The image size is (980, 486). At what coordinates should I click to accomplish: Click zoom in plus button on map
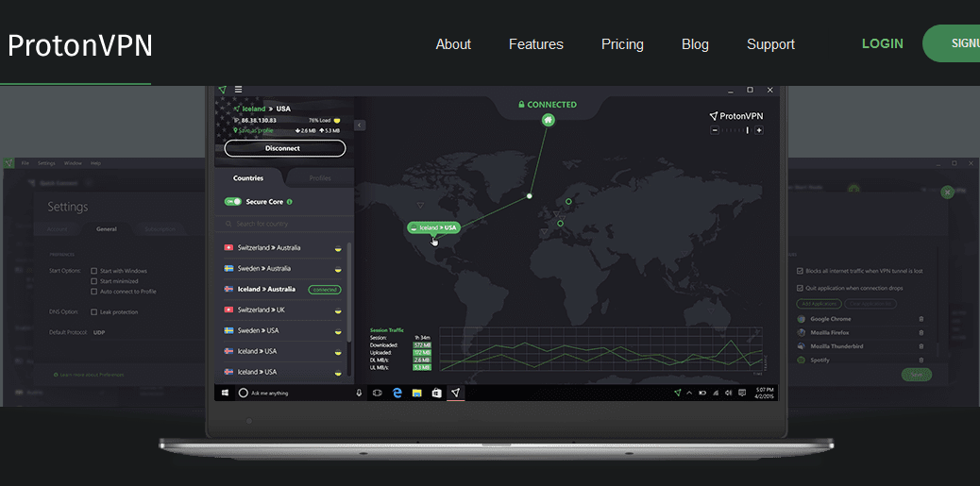[759, 130]
